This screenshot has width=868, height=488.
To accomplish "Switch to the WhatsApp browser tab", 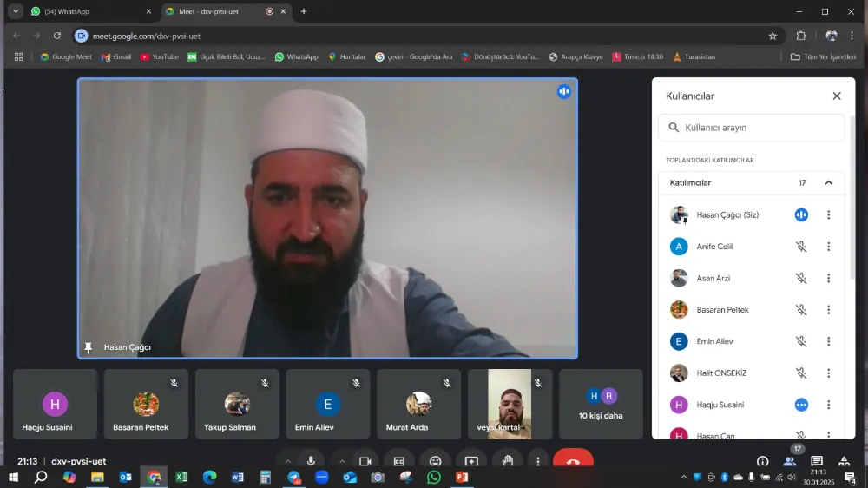I will click(85, 11).
